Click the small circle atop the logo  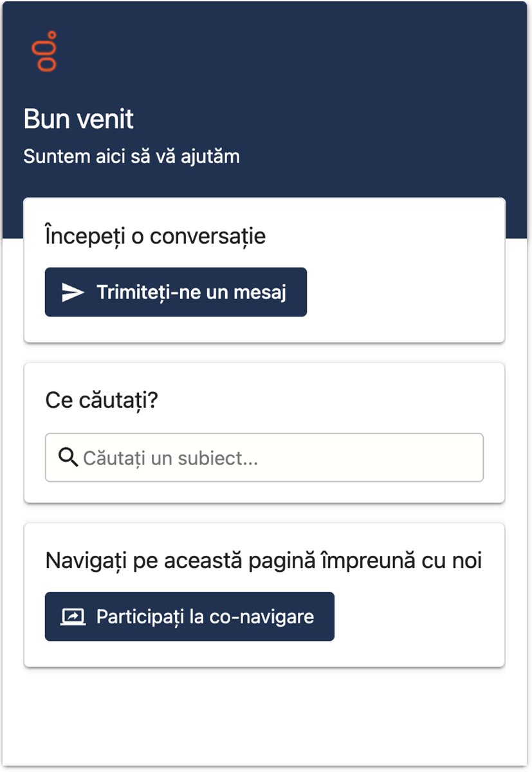(52, 34)
